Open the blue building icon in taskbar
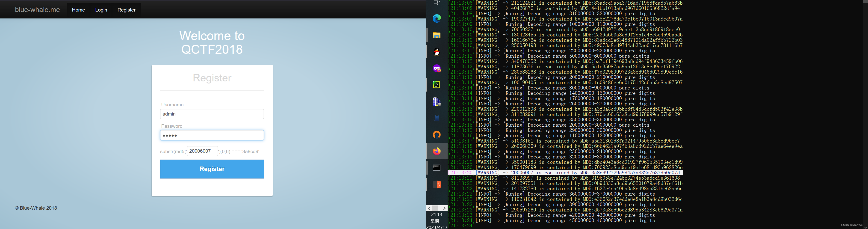 (x=437, y=101)
